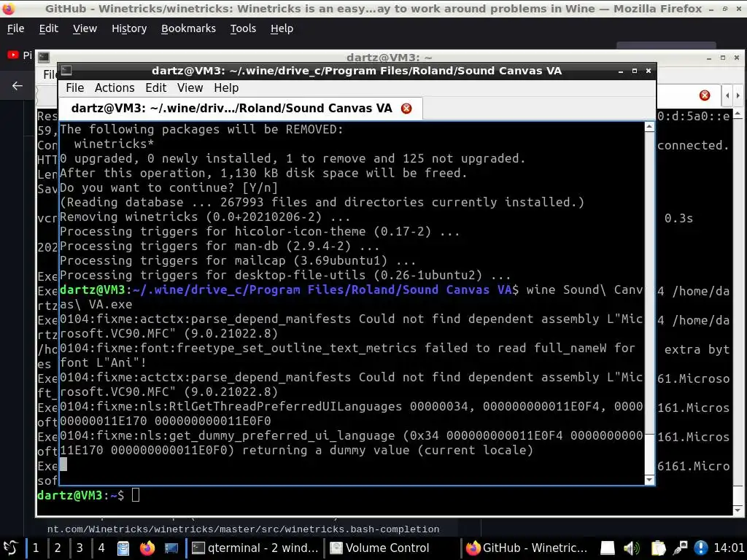Click the blinking cursor block in front terminal
This screenshot has width=747, height=560.
point(63,464)
